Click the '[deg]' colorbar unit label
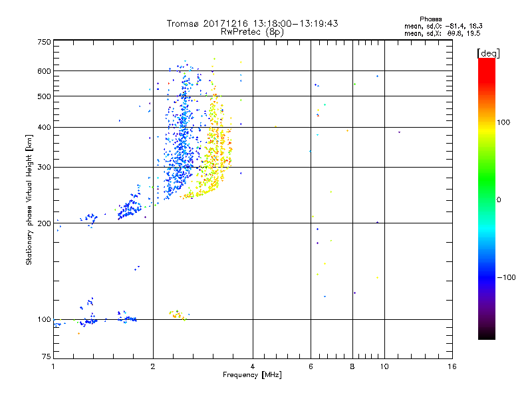The height and width of the screenshot is (399, 532). [x=488, y=53]
